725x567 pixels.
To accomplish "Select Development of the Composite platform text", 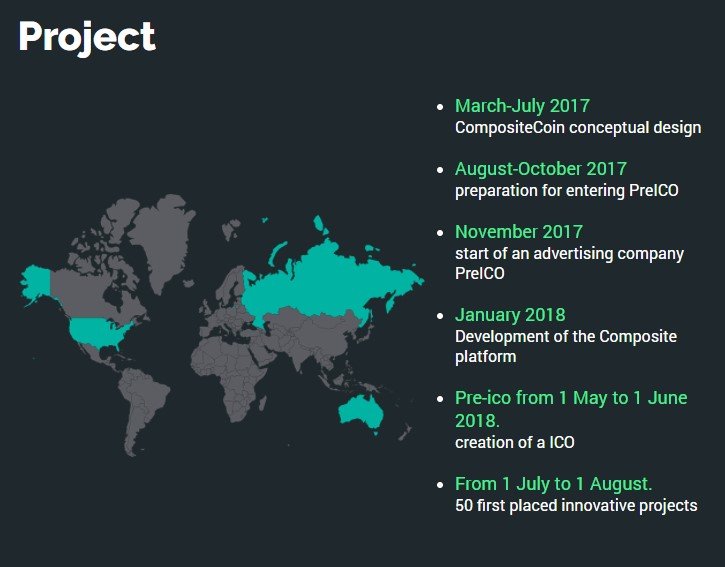I will (565, 337).
